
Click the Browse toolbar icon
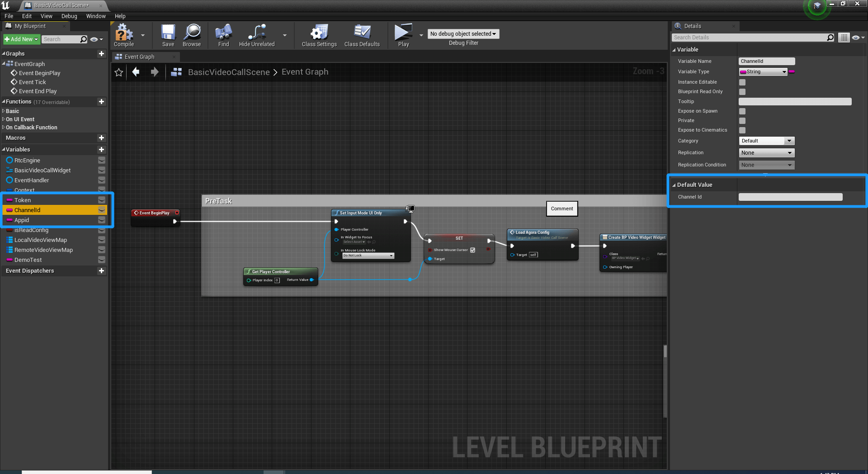192,35
